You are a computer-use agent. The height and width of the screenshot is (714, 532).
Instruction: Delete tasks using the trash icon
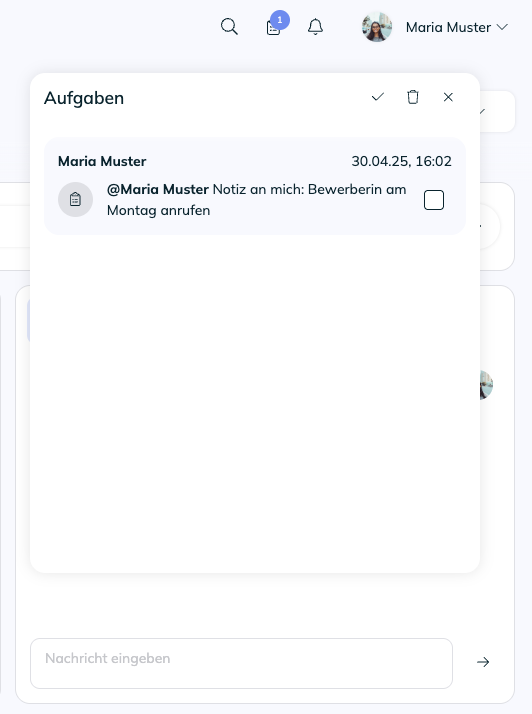(413, 97)
